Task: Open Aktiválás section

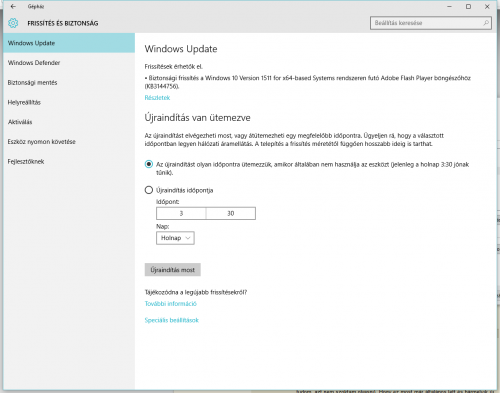Action: 69,122
